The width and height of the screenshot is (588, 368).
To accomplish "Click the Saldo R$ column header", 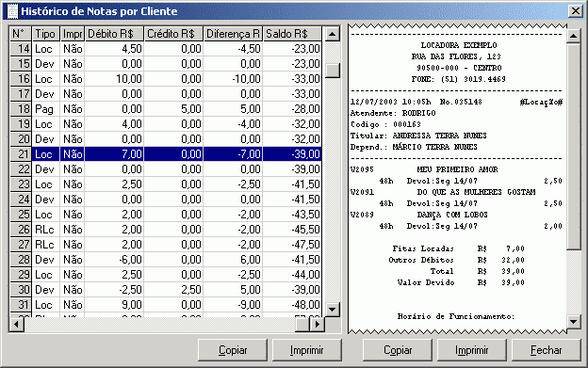I will click(x=292, y=34).
